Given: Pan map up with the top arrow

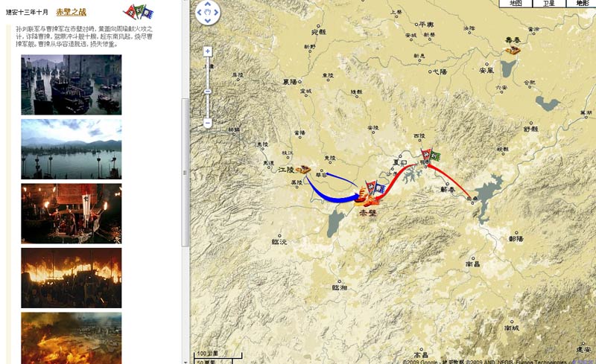Looking at the screenshot, I should (x=208, y=4).
